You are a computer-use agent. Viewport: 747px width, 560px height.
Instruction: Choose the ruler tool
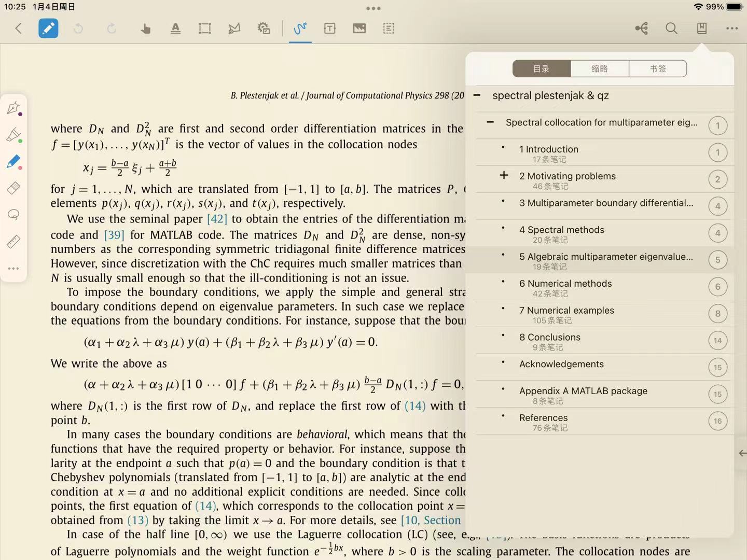[x=13, y=242]
